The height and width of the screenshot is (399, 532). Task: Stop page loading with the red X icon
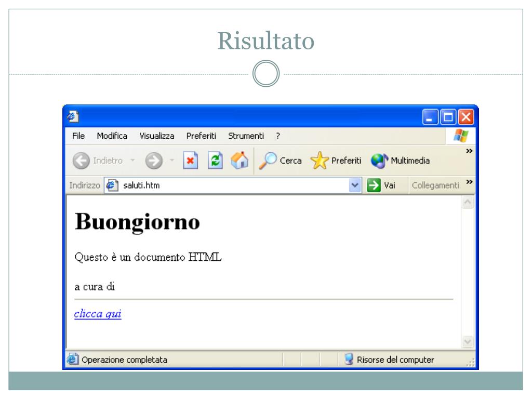pyautogui.click(x=190, y=160)
